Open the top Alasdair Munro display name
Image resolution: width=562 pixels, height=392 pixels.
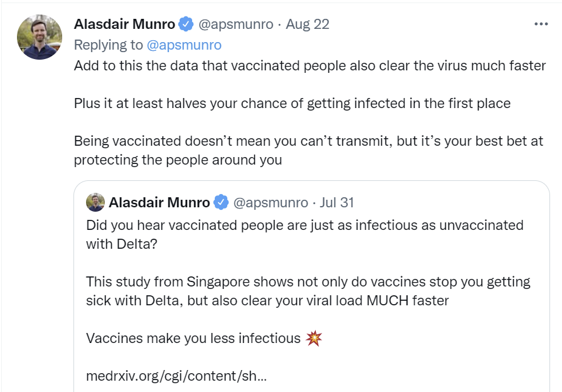[124, 24]
